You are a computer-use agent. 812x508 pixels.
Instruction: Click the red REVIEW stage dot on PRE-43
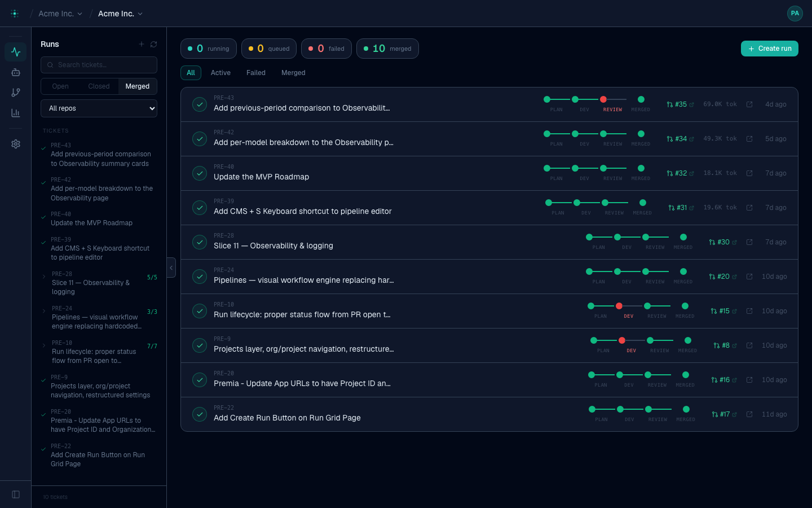click(x=603, y=99)
